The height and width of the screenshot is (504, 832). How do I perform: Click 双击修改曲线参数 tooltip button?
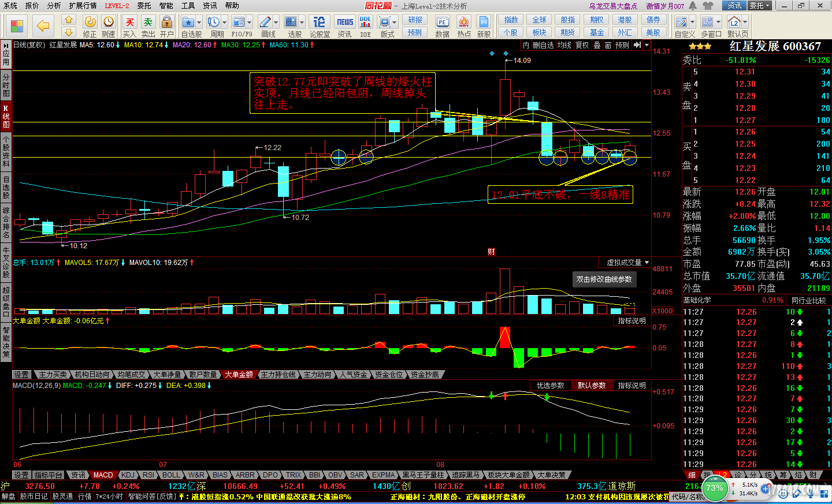click(604, 279)
